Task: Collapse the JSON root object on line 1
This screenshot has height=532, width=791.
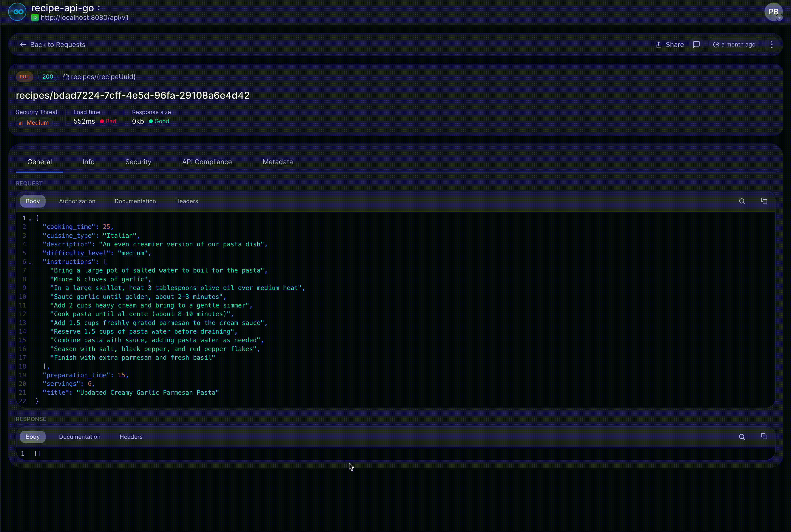Action: point(30,219)
